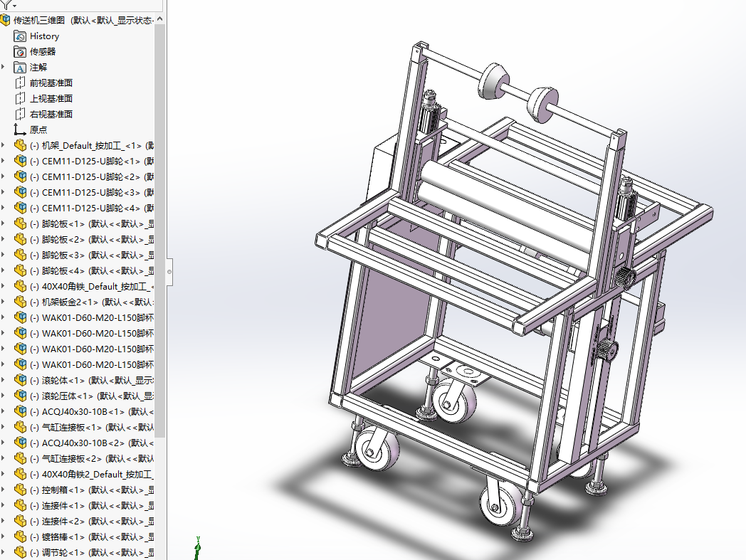Click the 滚轮压体<1> component icon
The height and width of the screenshot is (560, 746).
20,396
